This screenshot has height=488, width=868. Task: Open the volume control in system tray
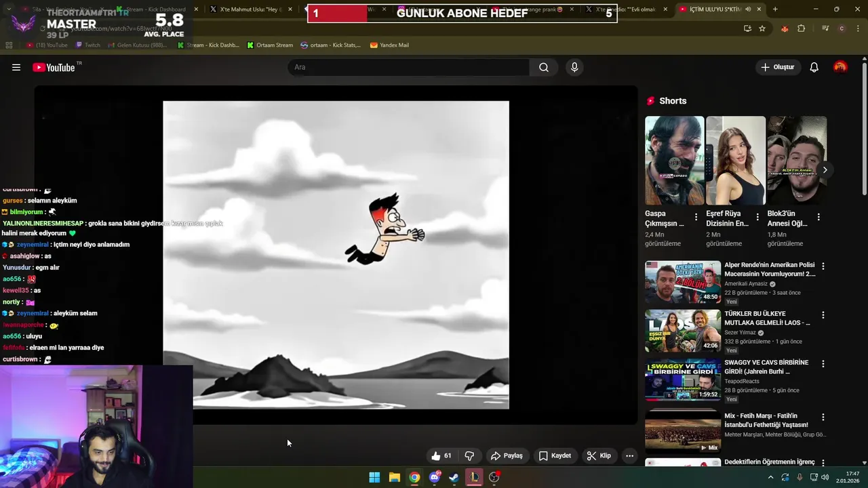825,477
